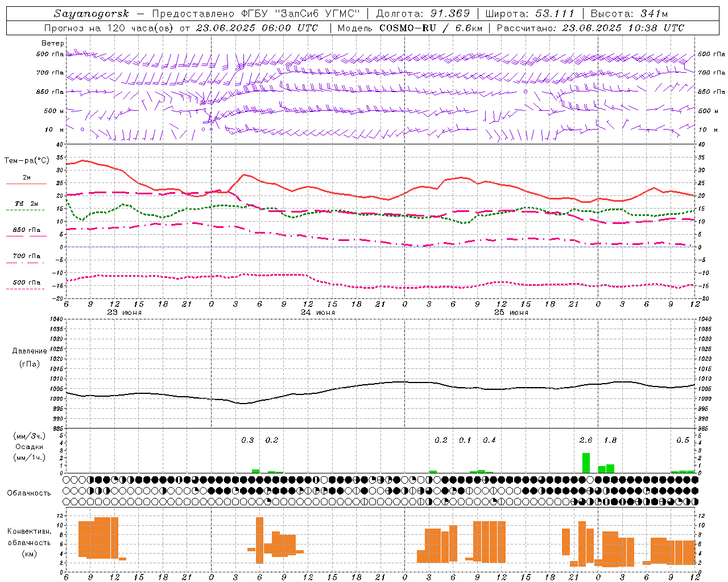Click the '(мм/1ч.)' precipitation unit label
Viewport: 728px width, 582px height.
click(x=30, y=458)
